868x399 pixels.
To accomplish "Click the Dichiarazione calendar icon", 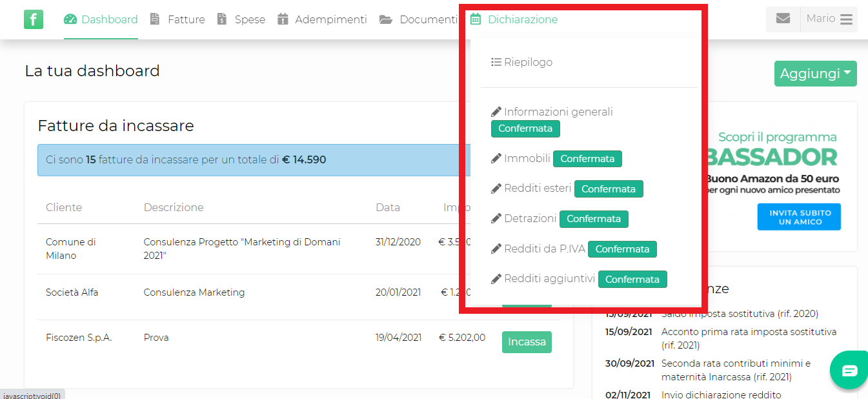I will (476, 19).
